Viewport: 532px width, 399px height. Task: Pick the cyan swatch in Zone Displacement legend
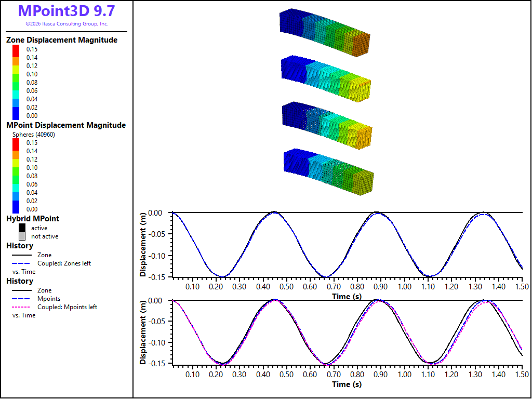click(x=16, y=95)
